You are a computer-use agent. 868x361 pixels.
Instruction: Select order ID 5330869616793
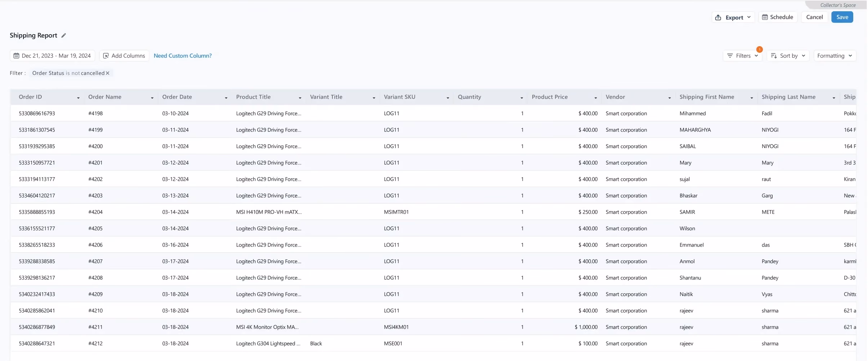tap(37, 113)
